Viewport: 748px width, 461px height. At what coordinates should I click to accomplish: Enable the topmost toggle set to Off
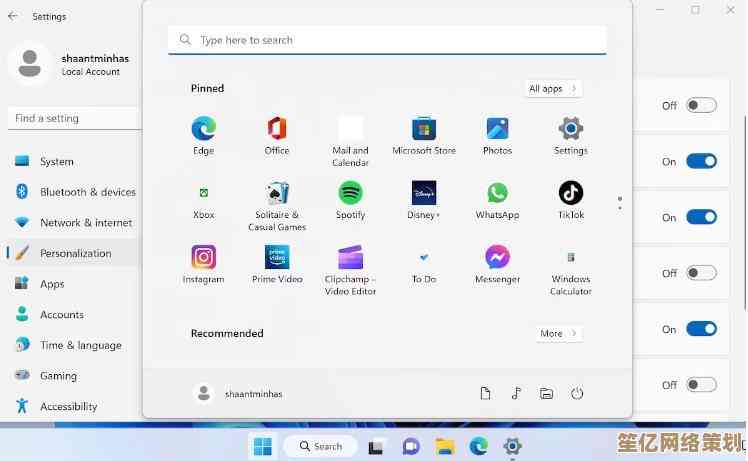pyautogui.click(x=701, y=105)
